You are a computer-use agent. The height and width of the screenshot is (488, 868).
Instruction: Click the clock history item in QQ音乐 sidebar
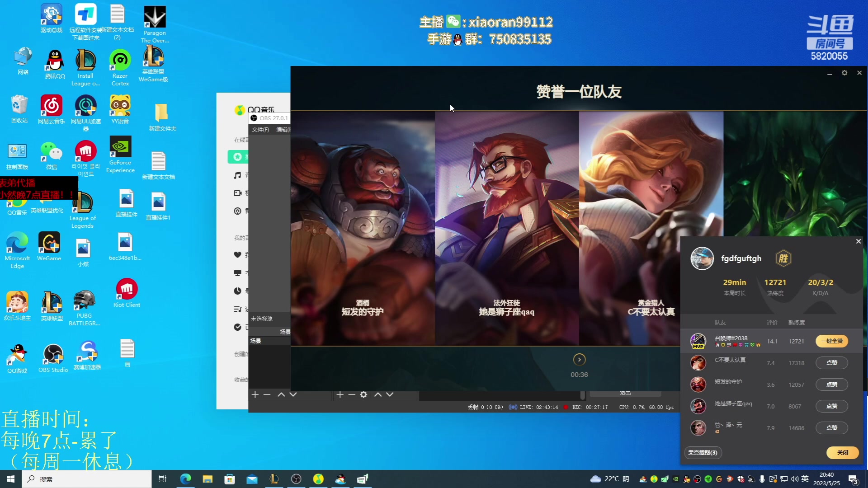(237, 291)
